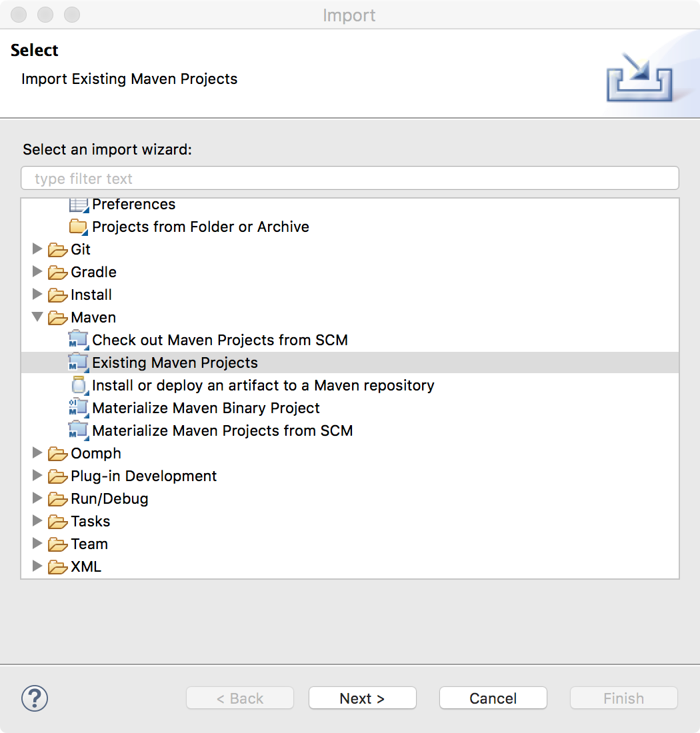
Task: Click the jar icon beside Install or deploy artifact
Action: [x=78, y=385]
